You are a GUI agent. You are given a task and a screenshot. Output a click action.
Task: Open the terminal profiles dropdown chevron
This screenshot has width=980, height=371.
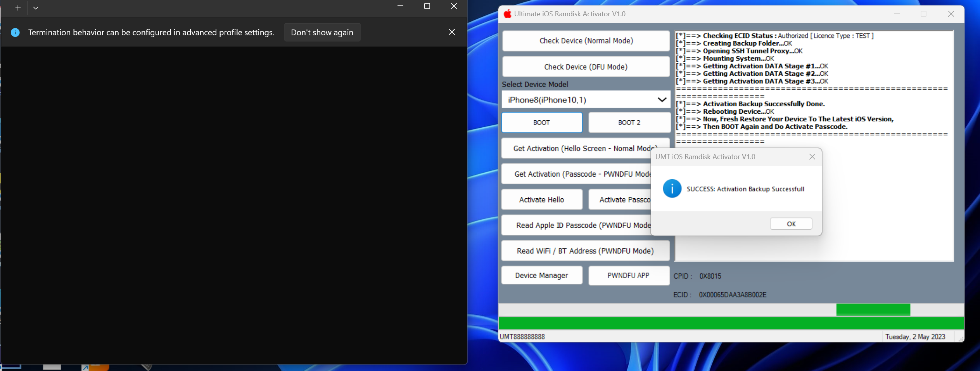(36, 8)
